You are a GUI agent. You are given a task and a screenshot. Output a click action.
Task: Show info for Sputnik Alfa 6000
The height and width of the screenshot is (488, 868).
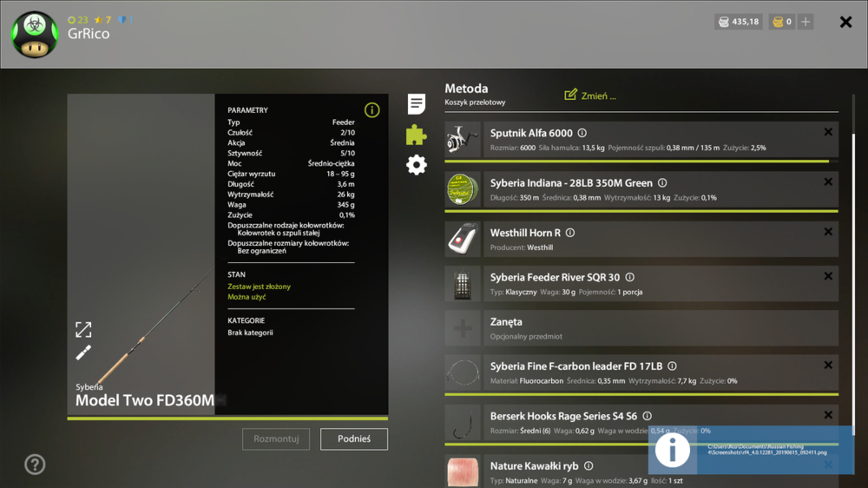click(582, 133)
